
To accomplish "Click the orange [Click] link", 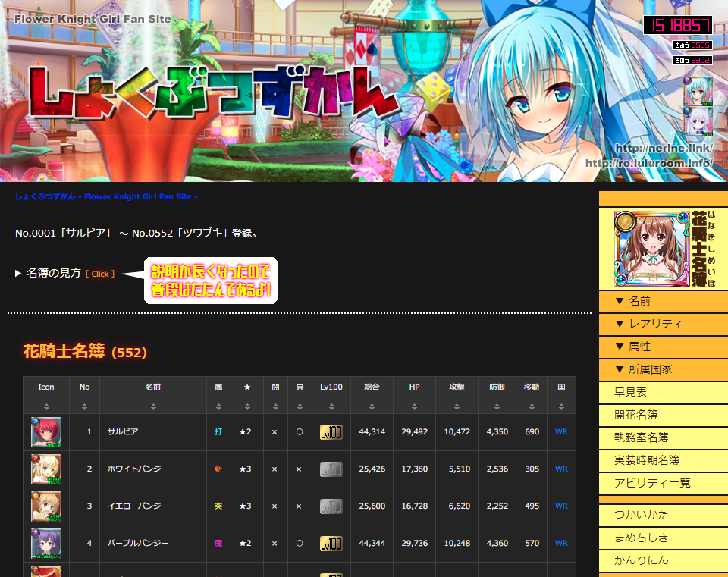I will (x=100, y=274).
